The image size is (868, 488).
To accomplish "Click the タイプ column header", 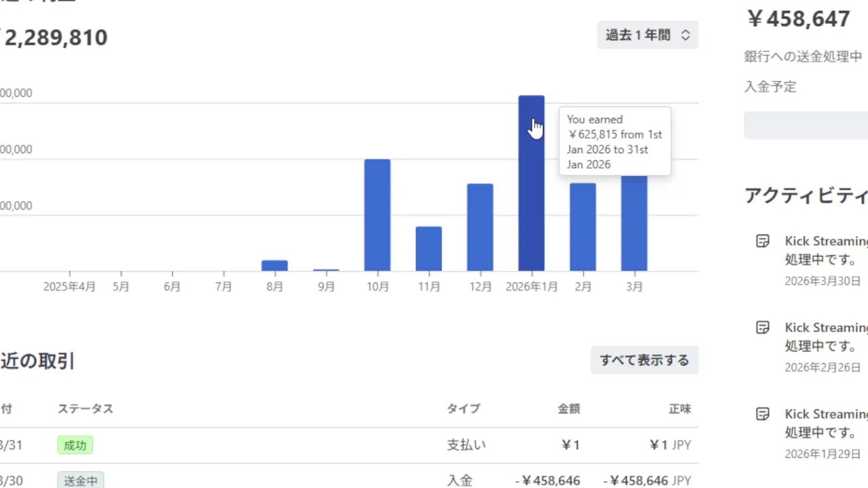I will click(463, 409).
